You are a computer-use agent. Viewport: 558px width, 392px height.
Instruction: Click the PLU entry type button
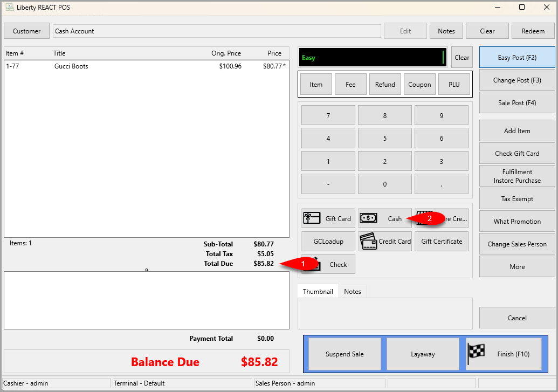tap(454, 84)
